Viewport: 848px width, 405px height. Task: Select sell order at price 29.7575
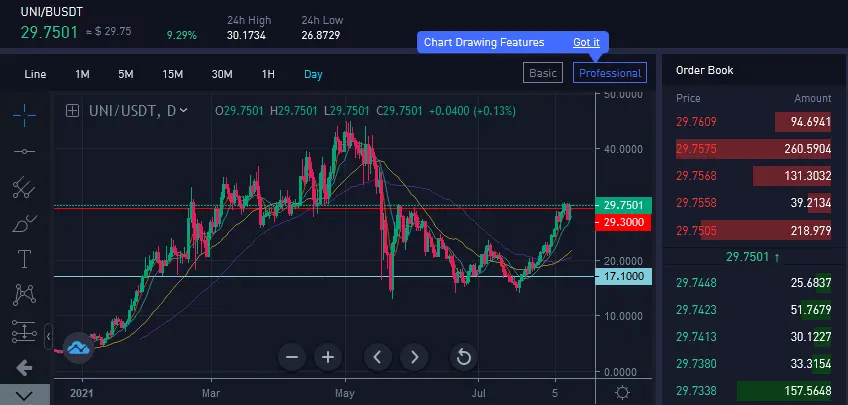point(753,149)
